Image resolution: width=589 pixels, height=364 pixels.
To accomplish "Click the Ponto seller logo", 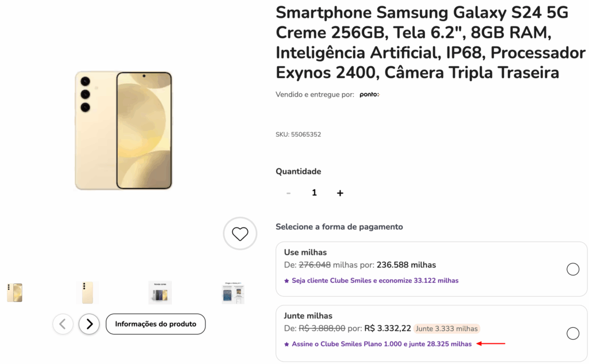I will pyautogui.click(x=369, y=94).
